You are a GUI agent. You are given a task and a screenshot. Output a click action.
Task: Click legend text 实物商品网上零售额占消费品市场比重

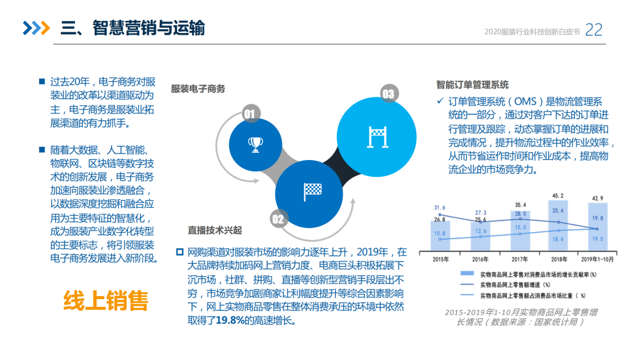click(x=532, y=295)
